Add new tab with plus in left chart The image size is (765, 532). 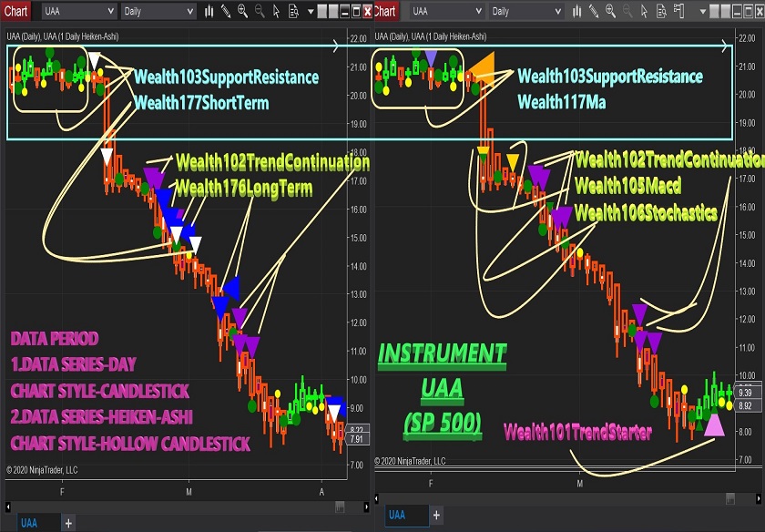[68, 523]
